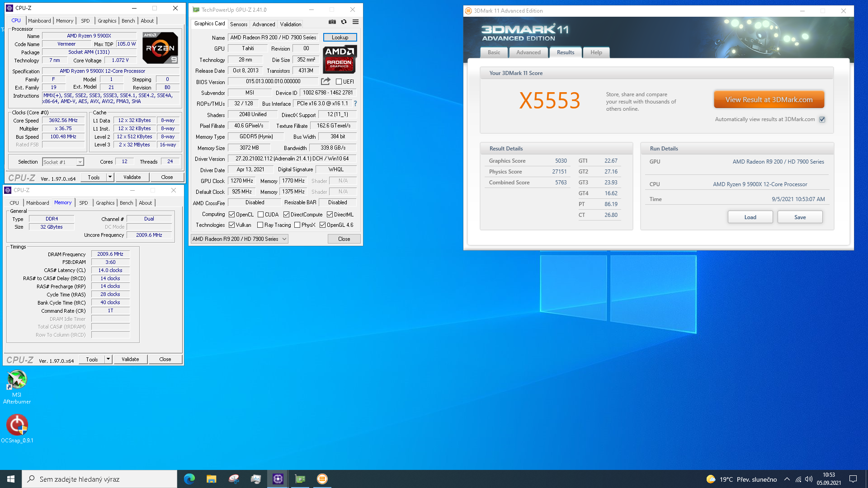The height and width of the screenshot is (488, 868).
Task: Toggle the UEFI checkbox in GPU-Z
Action: click(339, 82)
